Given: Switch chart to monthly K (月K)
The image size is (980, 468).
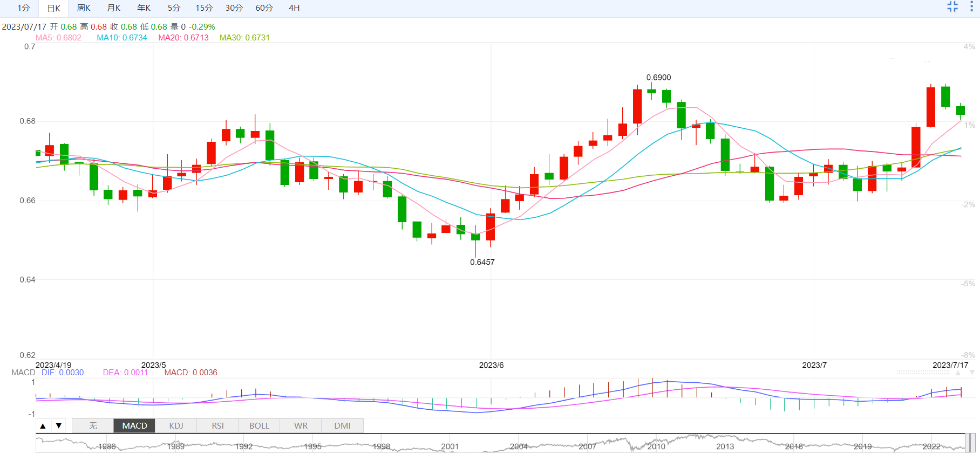Looking at the screenshot, I should pos(114,8).
